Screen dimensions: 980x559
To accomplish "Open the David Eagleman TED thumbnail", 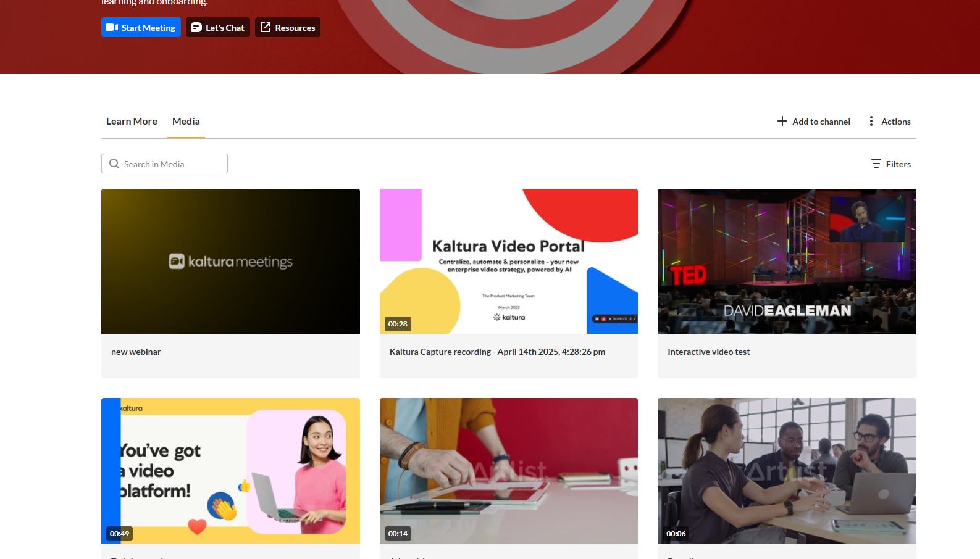I will click(x=787, y=261).
